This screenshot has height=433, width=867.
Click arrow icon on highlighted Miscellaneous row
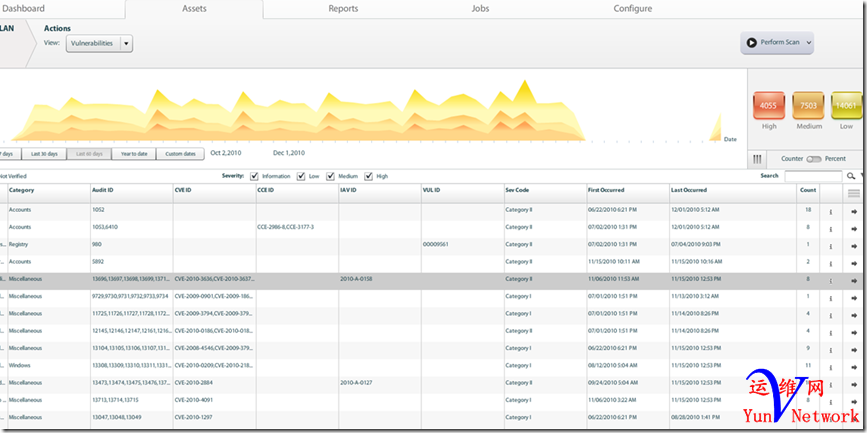pos(854,280)
